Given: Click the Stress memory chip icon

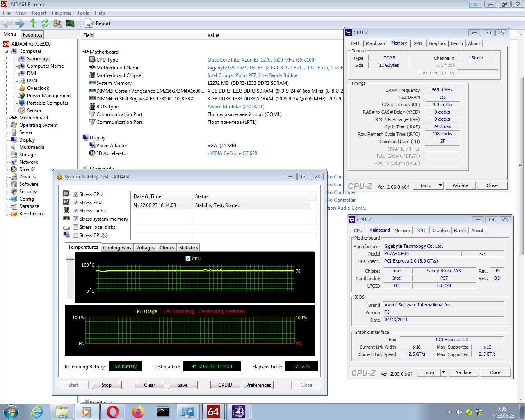Looking at the screenshot, I should point(66,219).
